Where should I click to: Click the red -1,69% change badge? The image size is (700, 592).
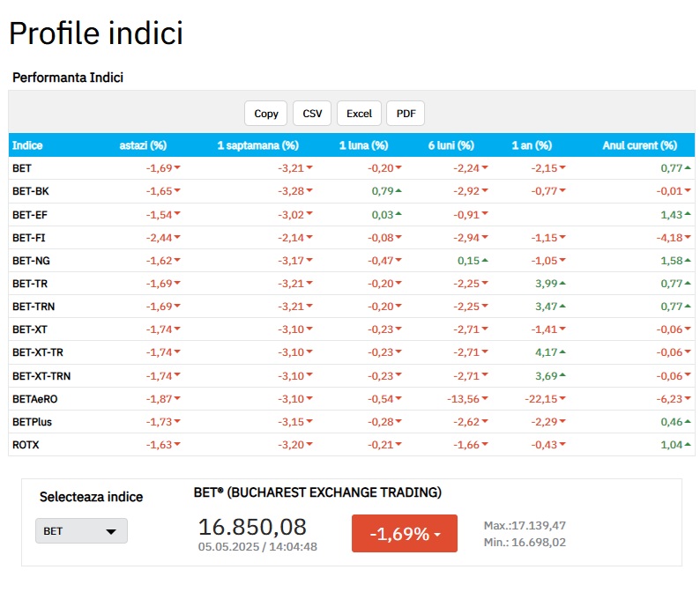[404, 534]
